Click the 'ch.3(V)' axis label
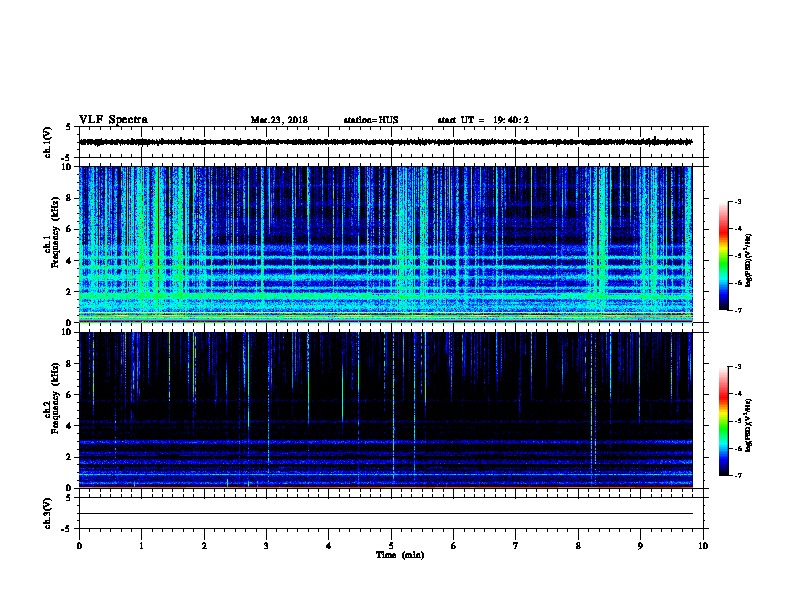 (x=48, y=513)
